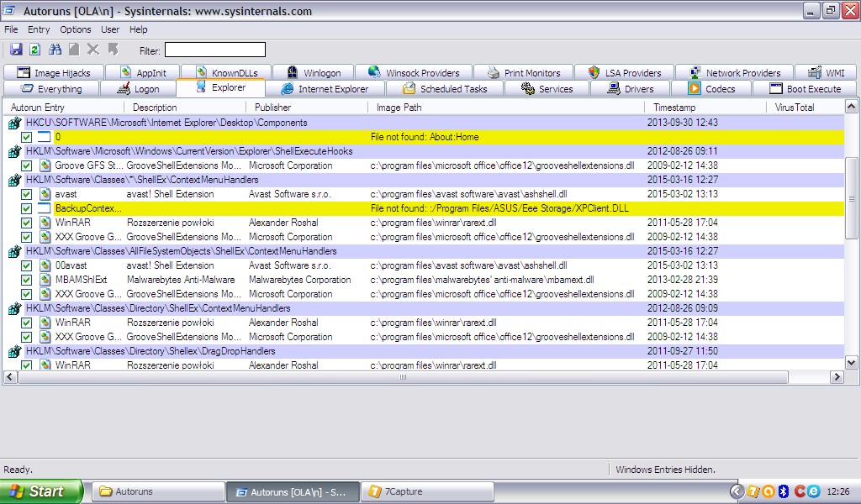Uncheck WinRAR under Directory ContextMenuHandlers

pos(26,323)
